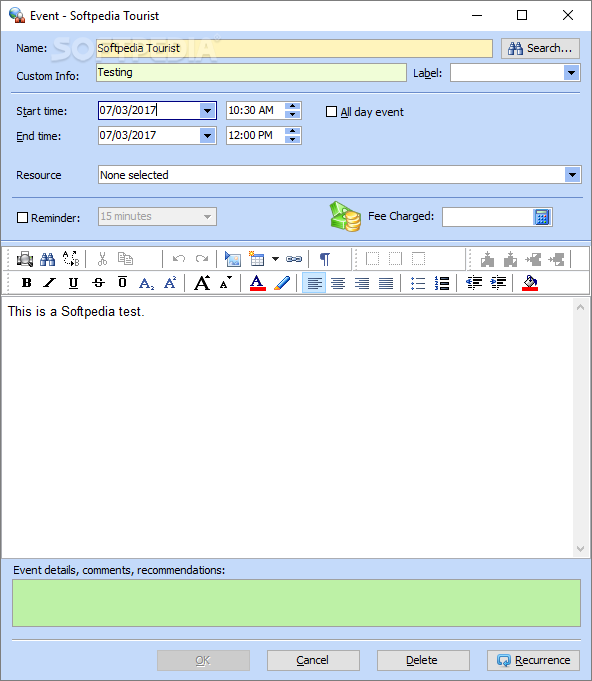Enable the All day event checkbox
Image resolution: width=592 pixels, height=681 pixels.
pos(331,112)
